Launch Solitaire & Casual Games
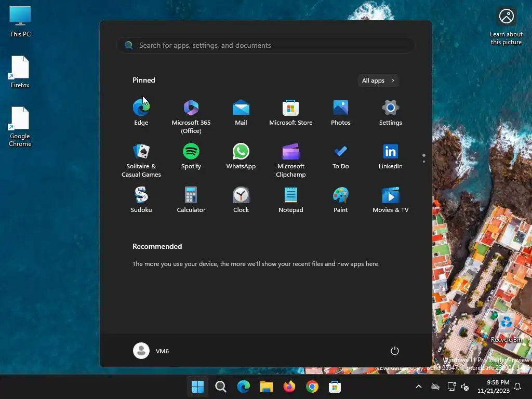The height and width of the screenshot is (399, 532). [x=141, y=161]
